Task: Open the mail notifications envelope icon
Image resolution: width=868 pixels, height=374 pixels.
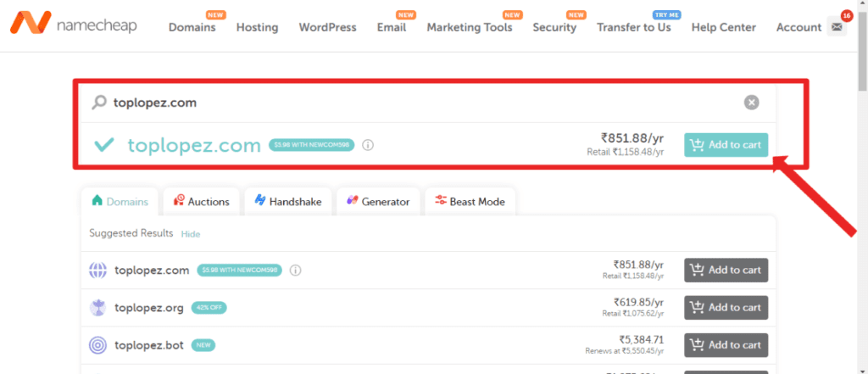Action: coord(837,26)
